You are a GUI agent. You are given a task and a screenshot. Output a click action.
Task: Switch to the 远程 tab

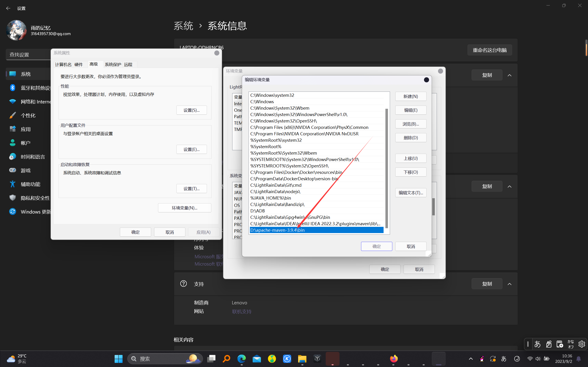point(128,64)
